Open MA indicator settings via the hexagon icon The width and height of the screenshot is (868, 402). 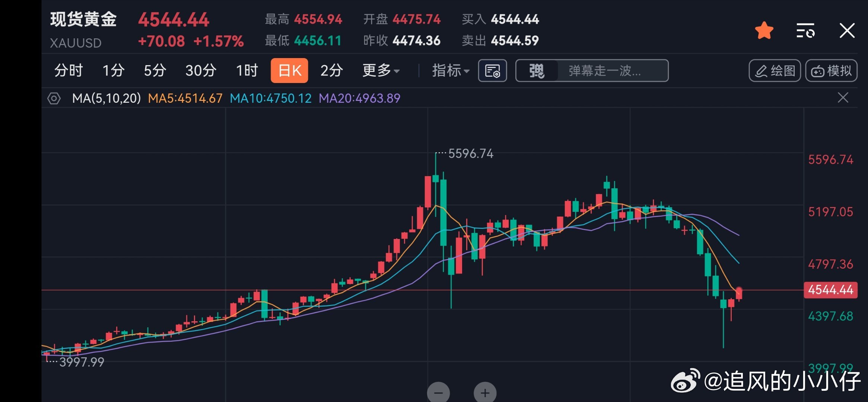pyautogui.click(x=54, y=98)
